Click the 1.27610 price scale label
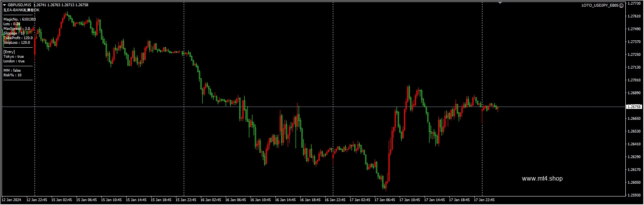 634,16
